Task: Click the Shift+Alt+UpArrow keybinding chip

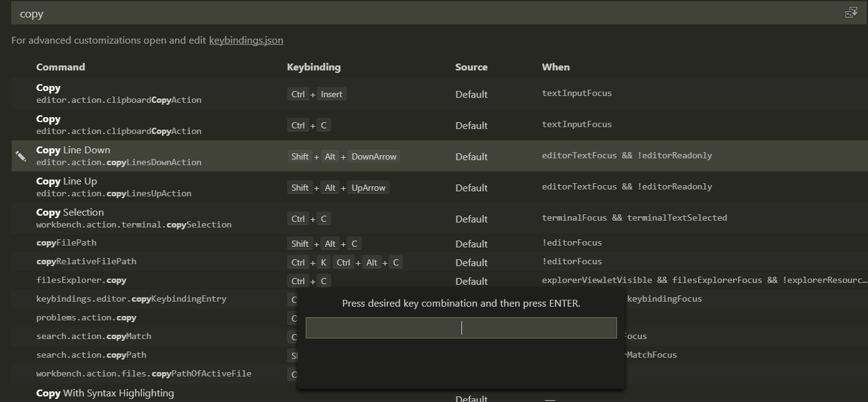Action: point(339,187)
